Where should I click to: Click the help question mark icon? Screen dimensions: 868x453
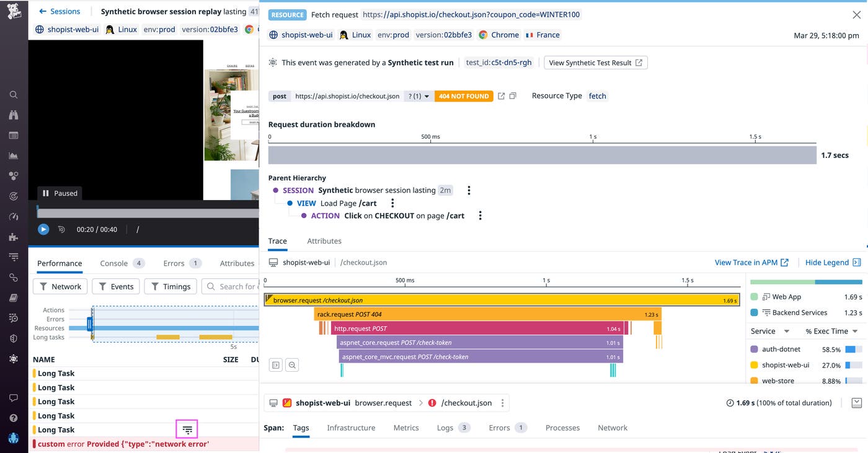tap(14, 418)
